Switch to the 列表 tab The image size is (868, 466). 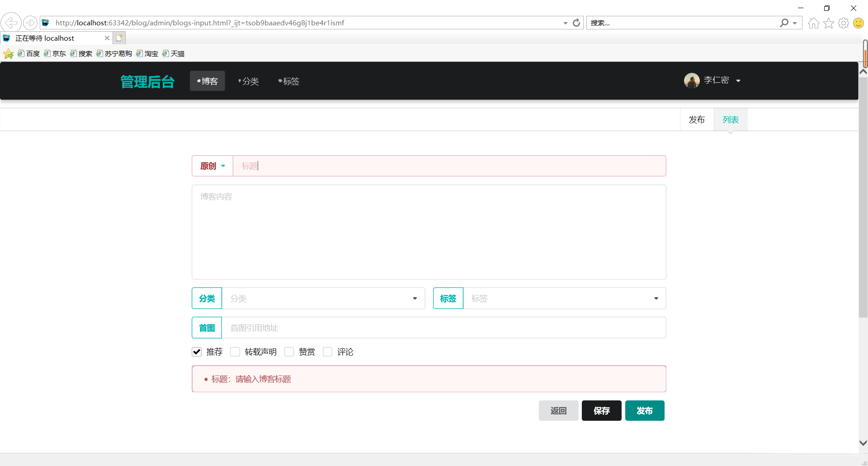731,120
